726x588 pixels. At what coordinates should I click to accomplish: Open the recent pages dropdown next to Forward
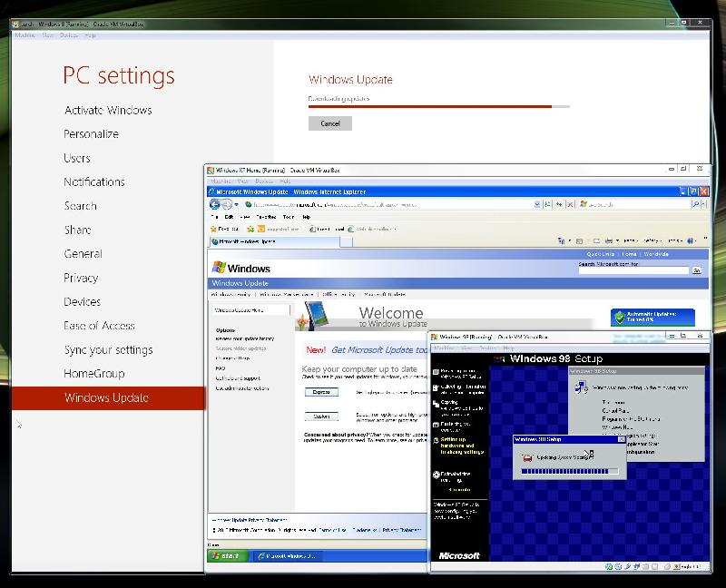point(236,204)
